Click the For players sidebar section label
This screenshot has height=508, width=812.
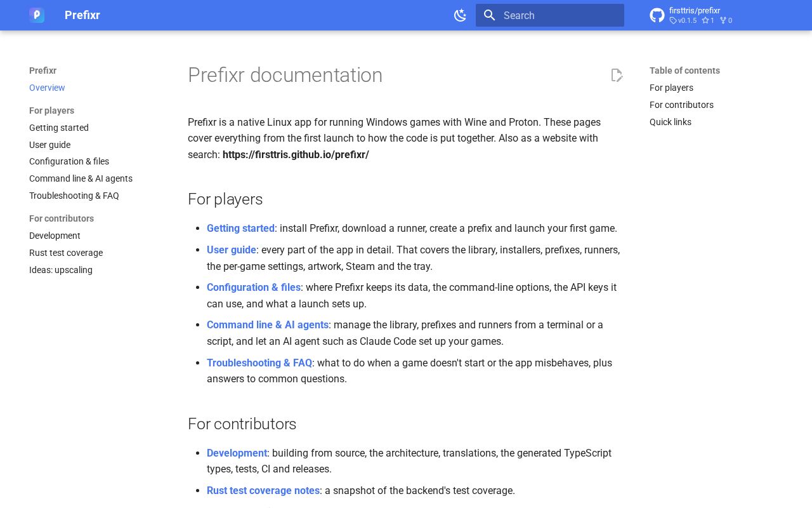coord(51,110)
